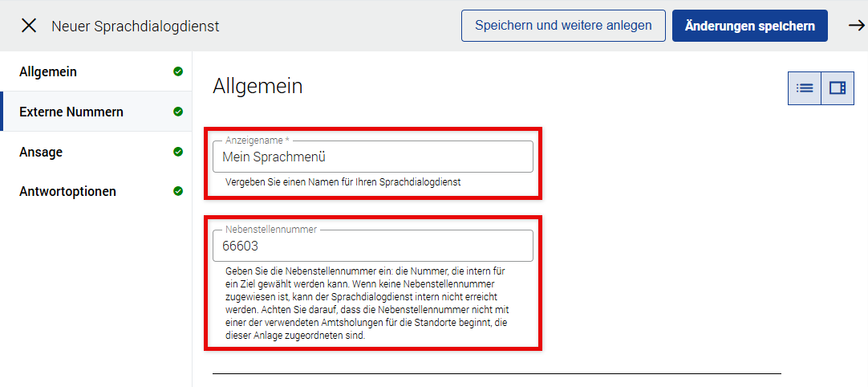Open the Allgemein section in sidebar
The image size is (868, 387).
(x=48, y=71)
